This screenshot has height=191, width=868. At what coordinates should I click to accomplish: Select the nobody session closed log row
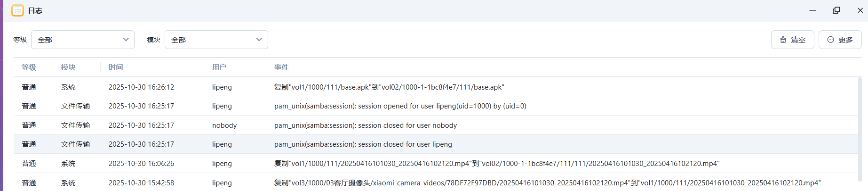coord(365,125)
